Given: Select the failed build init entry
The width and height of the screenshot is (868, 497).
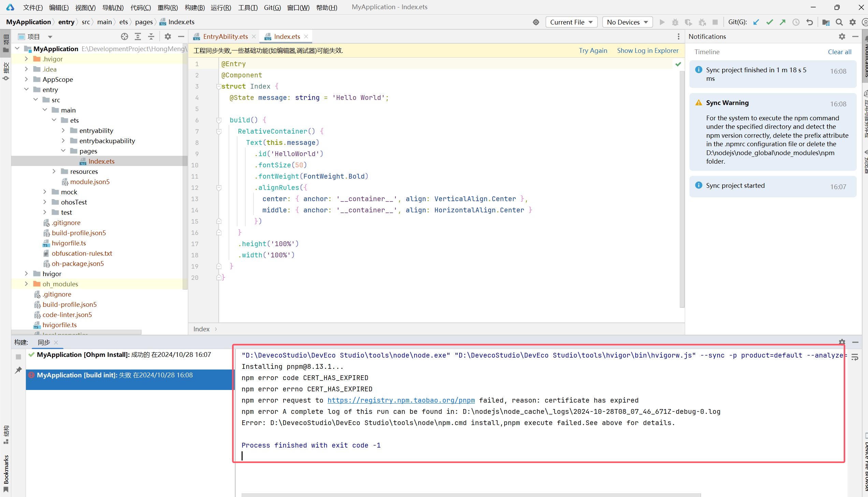Looking at the screenshot, I should 130,379.
